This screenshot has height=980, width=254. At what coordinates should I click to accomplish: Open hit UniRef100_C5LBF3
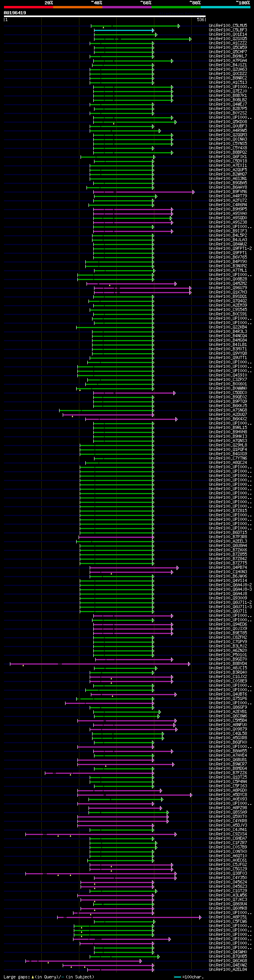click(x=228, y=30)
